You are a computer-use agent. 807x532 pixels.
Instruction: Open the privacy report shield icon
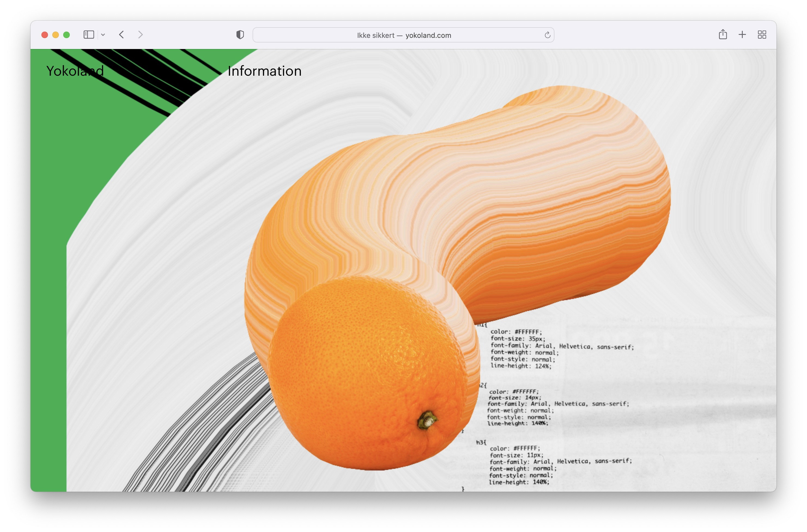(240, 35)
